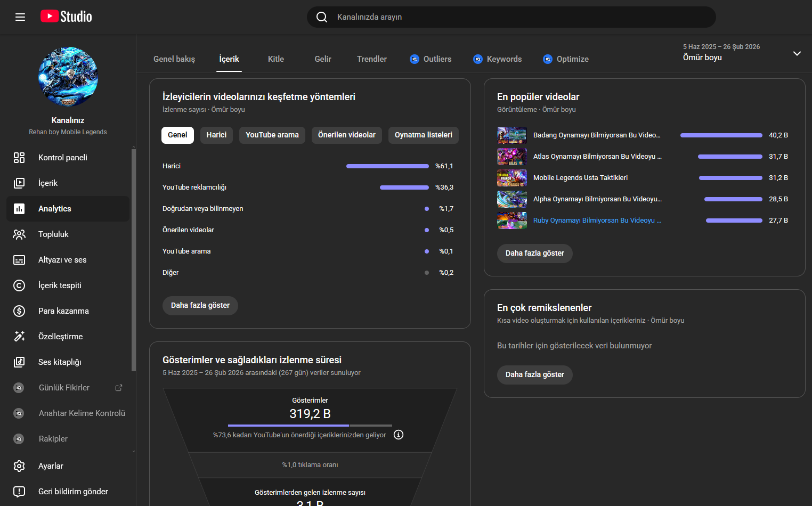The width and height of the screenshot is (812, 506).
Task: Click the Anahtar Kelime Kontrolü IQ icon
Action: pos(19,413)
